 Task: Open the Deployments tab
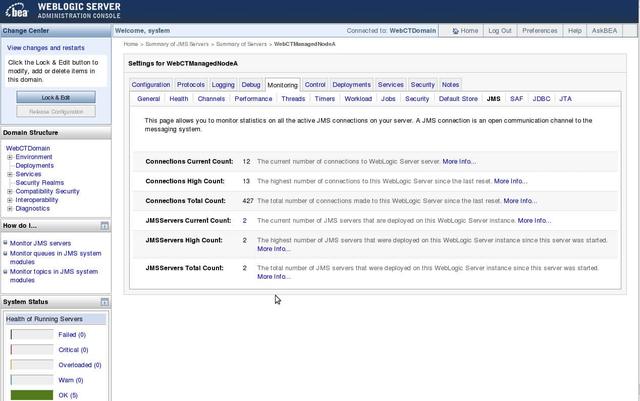[351, 85]
